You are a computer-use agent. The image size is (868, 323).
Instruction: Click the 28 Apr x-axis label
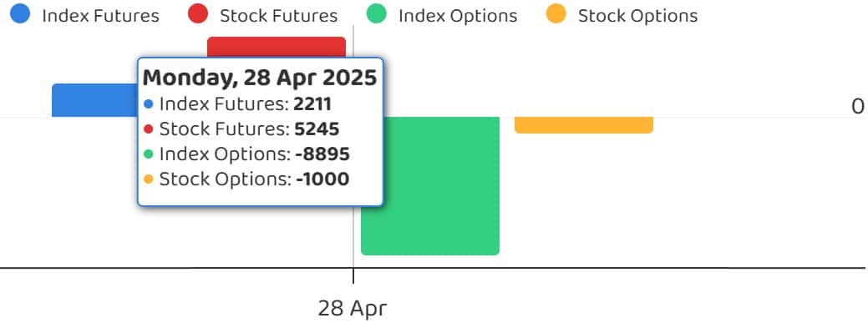point(353,308)
